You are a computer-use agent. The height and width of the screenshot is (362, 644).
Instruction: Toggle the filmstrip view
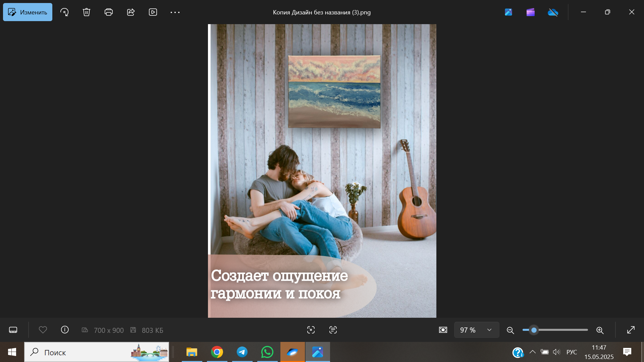pos(13,330)
